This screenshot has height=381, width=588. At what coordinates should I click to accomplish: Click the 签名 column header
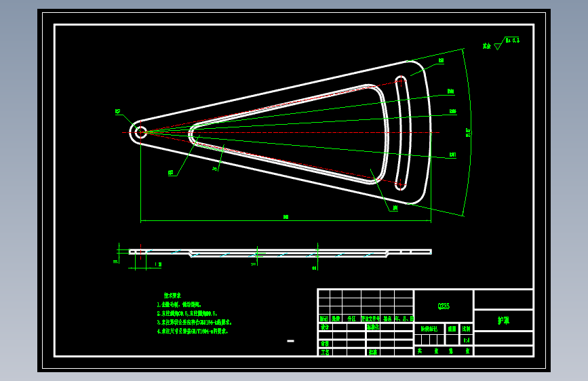387,319
